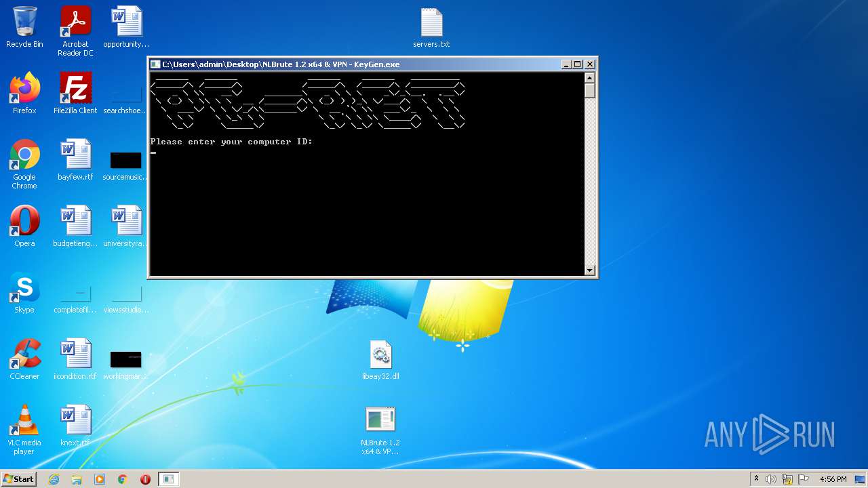Select iicondition.rtf document icon
Screen dimensions: 868x488
click(75, 359)
